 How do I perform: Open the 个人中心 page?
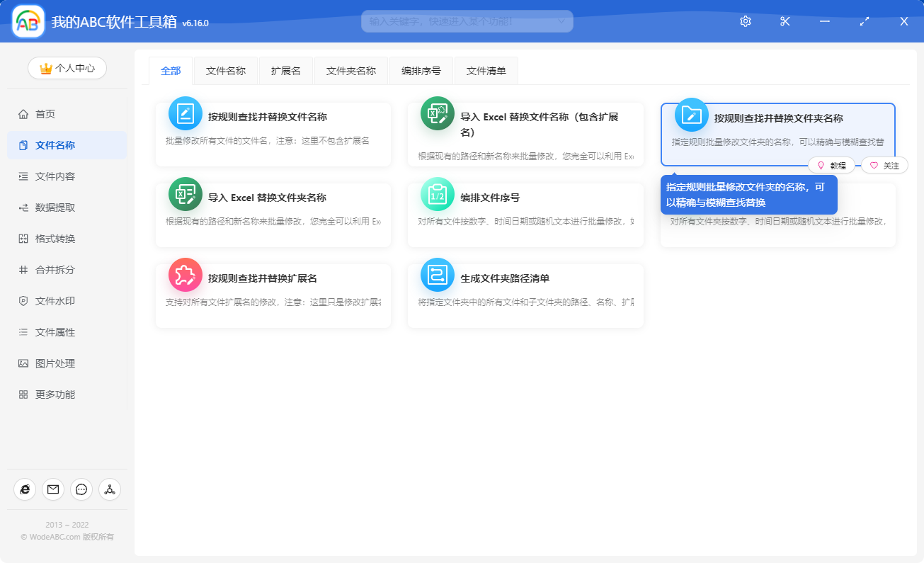point(67,68)
